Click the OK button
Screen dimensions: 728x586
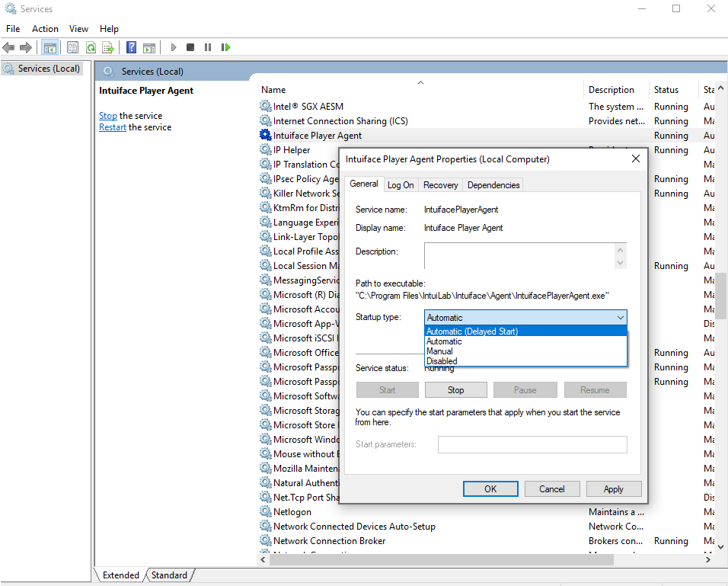point(490,489)
